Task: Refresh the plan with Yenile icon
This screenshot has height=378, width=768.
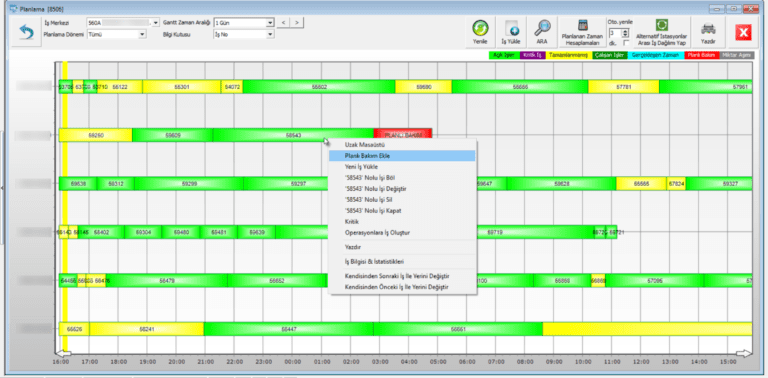Action: (480, 32)
